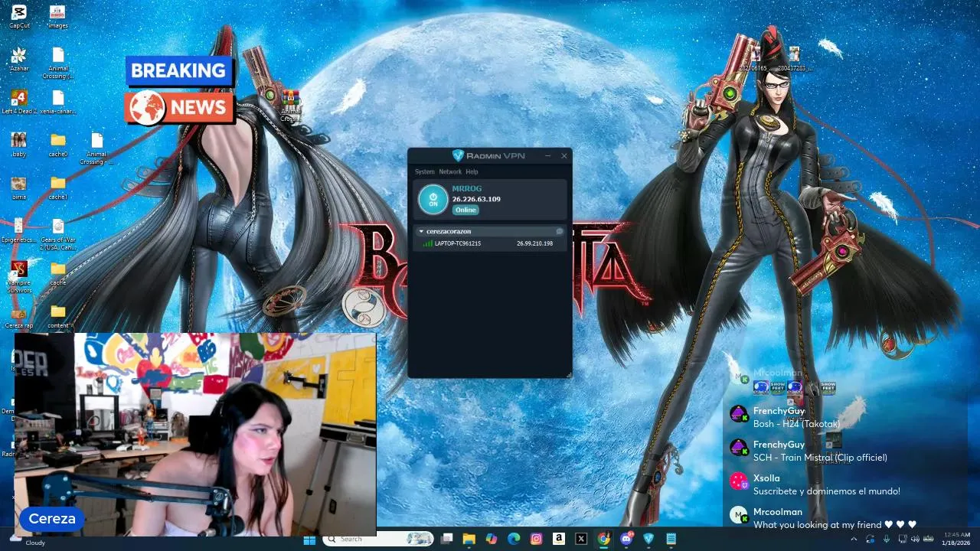
Task: Click the MRROG computer name
Action: 466,188
